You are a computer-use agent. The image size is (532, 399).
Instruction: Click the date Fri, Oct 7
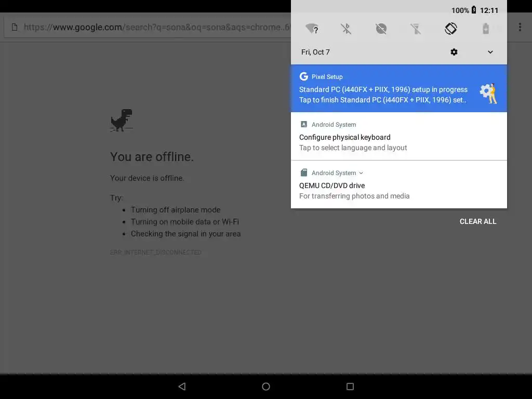pos(315,52)
